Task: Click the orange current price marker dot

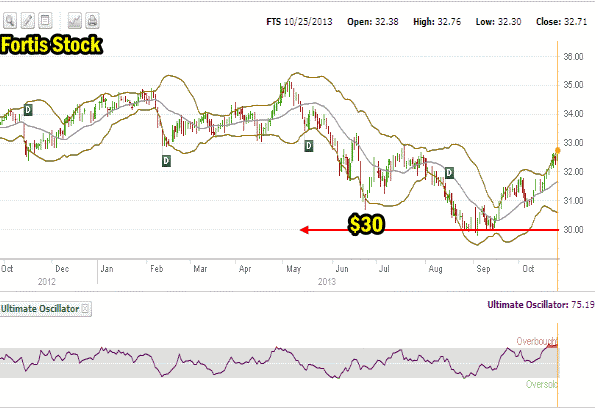Action: (x=558, y=151)
